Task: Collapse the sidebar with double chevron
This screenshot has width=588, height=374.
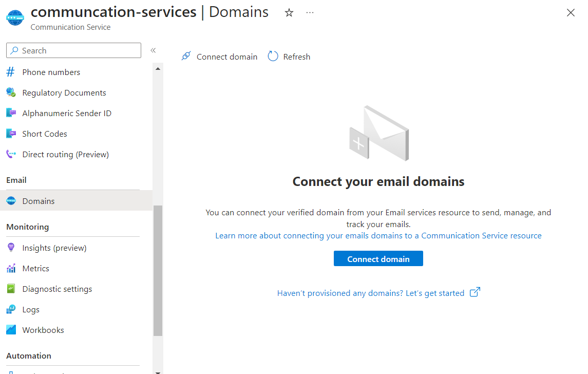Action: point(153,50)
